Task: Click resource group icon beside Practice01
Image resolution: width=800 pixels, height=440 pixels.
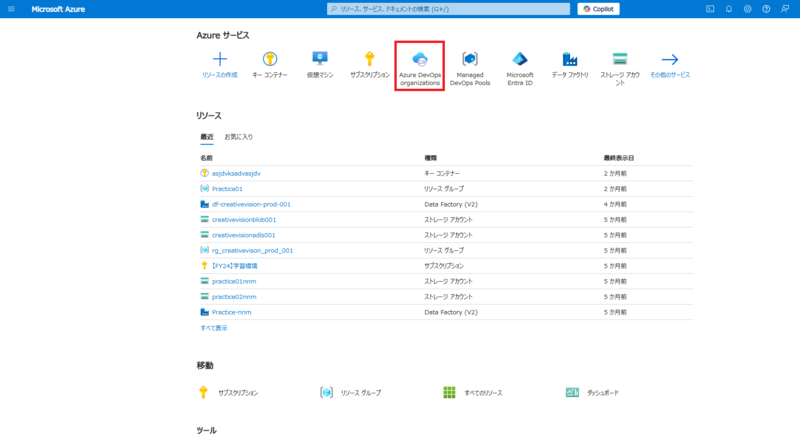Action: (205, 188)
